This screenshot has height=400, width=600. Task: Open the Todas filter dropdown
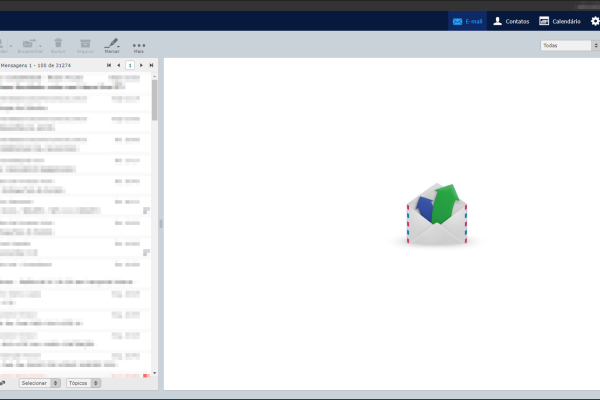point(565,45)
